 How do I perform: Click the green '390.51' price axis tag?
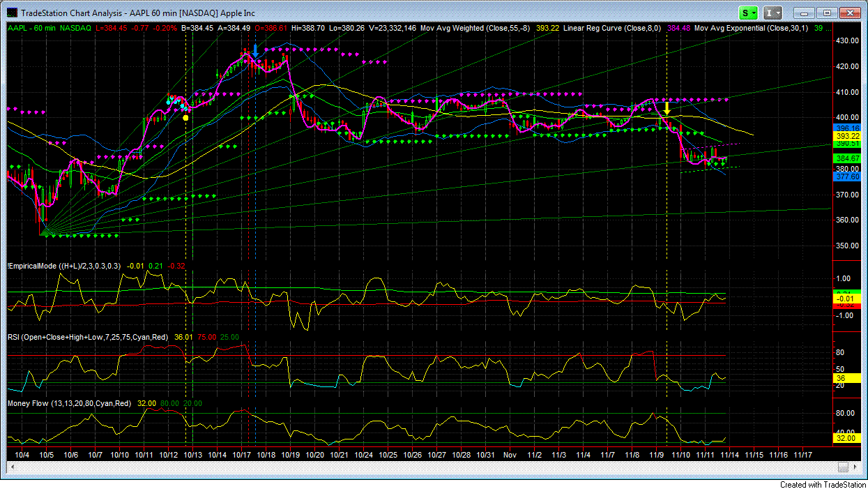tap(846, 143)
